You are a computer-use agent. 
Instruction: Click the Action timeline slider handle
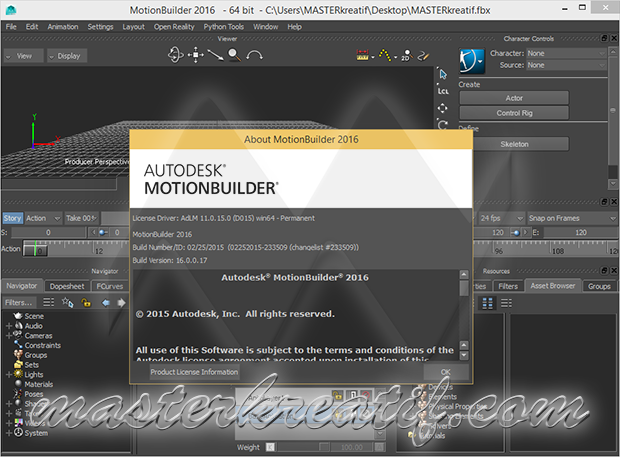point(35,250)
